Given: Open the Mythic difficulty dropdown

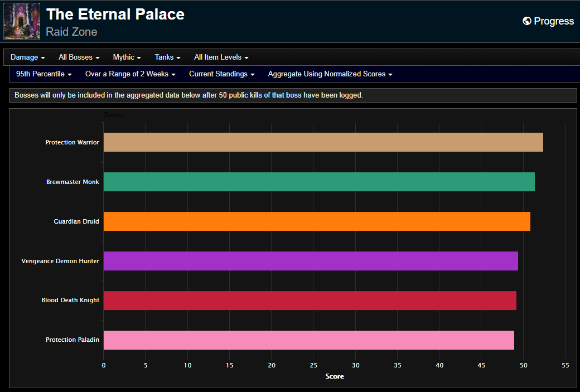Looking at the screenshot, I should 127,57.
